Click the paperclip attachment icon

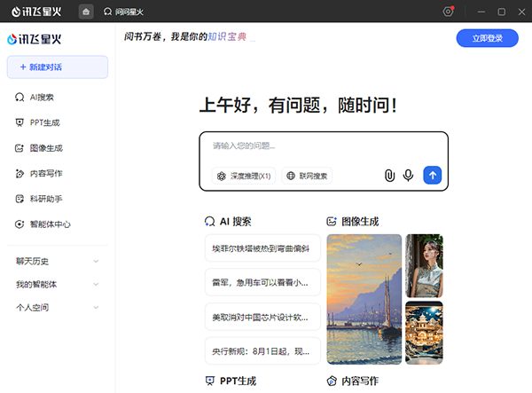tap(389, 176)
